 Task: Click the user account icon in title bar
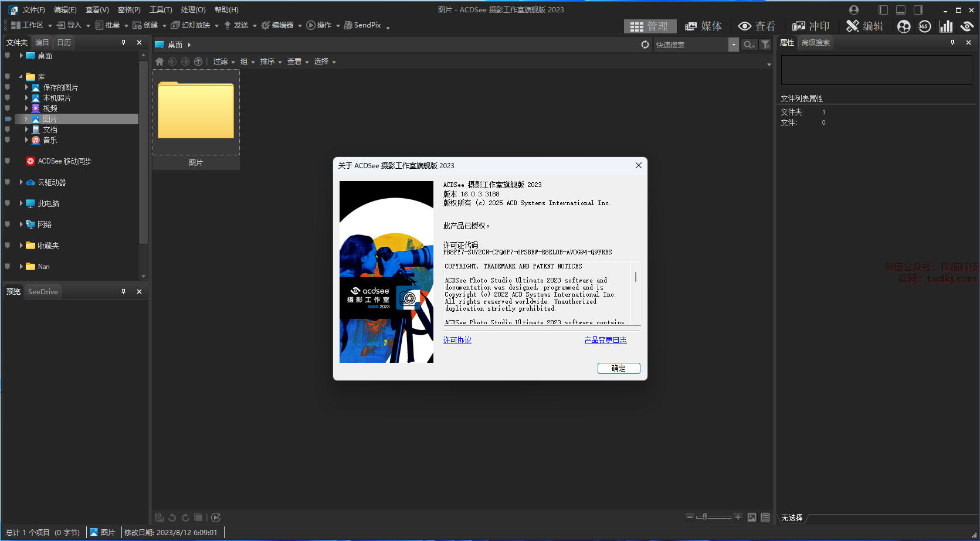[x=854, y=10]
